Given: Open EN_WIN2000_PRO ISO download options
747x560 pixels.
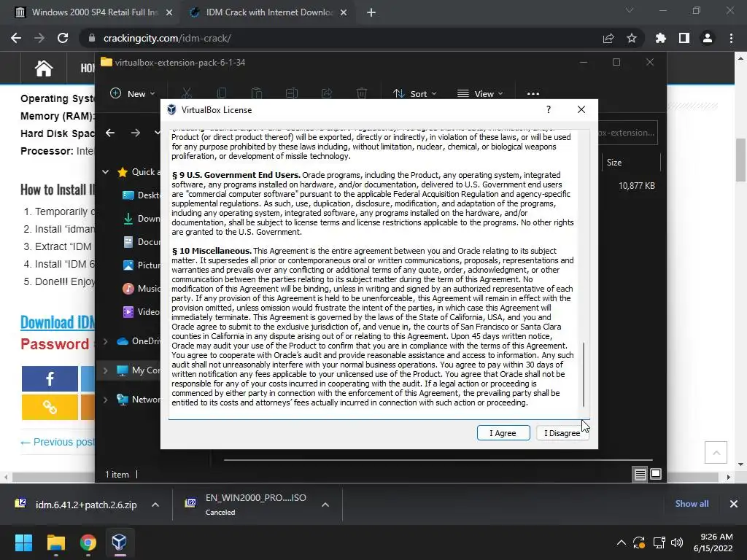Looking at the screenshot, I should tap(325, 505).
